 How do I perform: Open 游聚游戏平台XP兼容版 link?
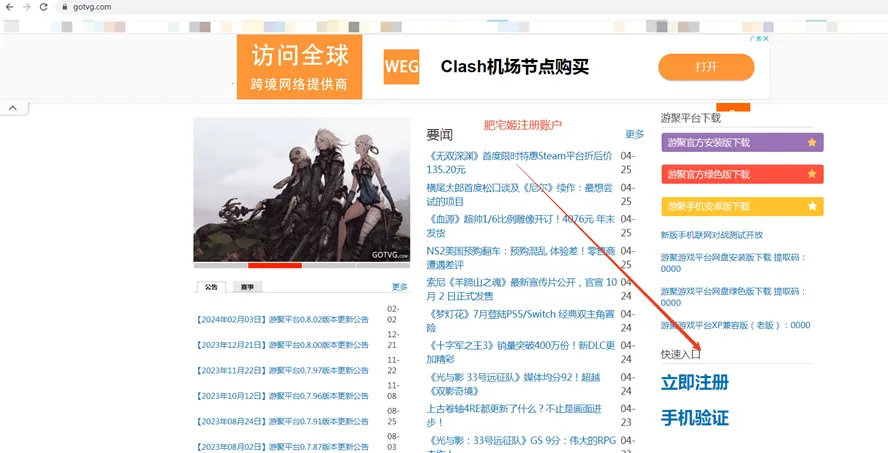click(735, 325)
